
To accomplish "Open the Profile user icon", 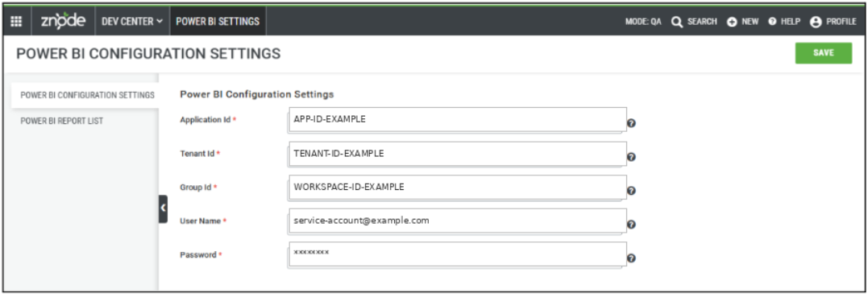I will coord(816,22).
